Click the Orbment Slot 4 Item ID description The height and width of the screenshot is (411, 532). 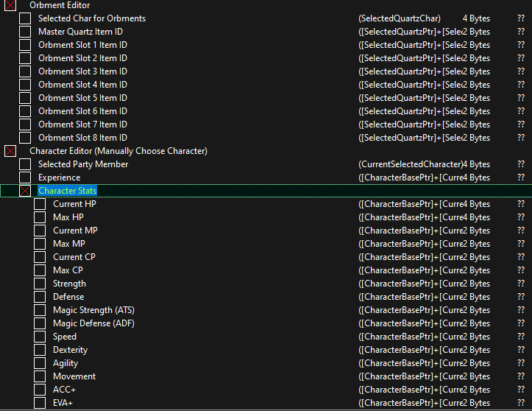click(83, 85)
